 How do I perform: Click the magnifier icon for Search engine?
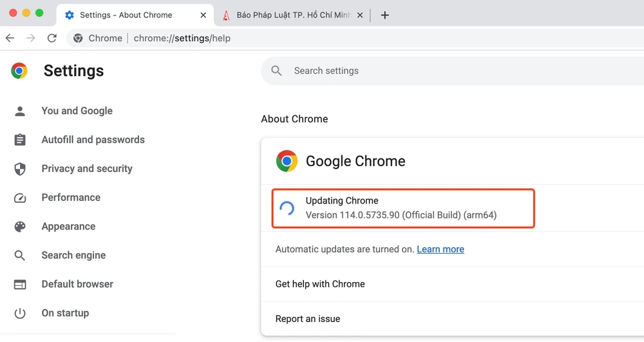[x=20, y=255]
